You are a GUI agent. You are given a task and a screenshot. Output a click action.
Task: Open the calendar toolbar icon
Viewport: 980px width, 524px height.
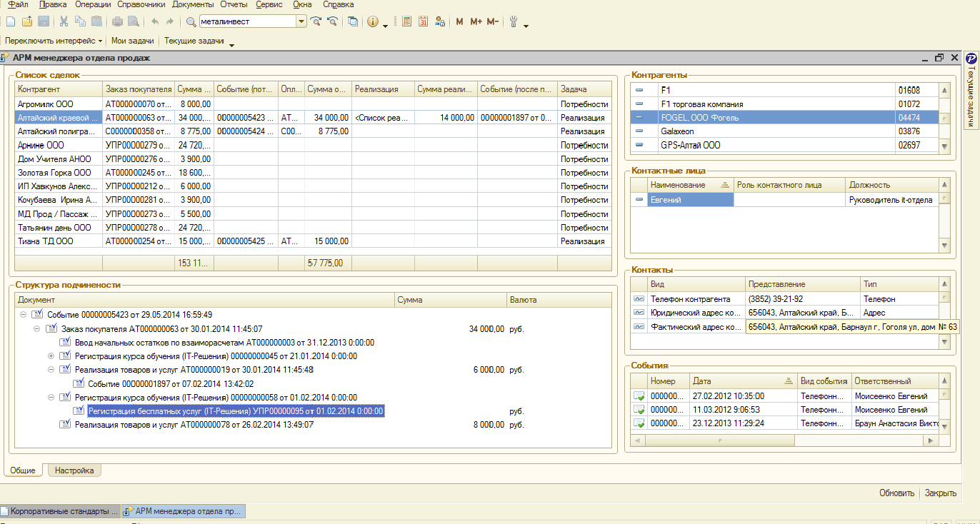[423, 21]
